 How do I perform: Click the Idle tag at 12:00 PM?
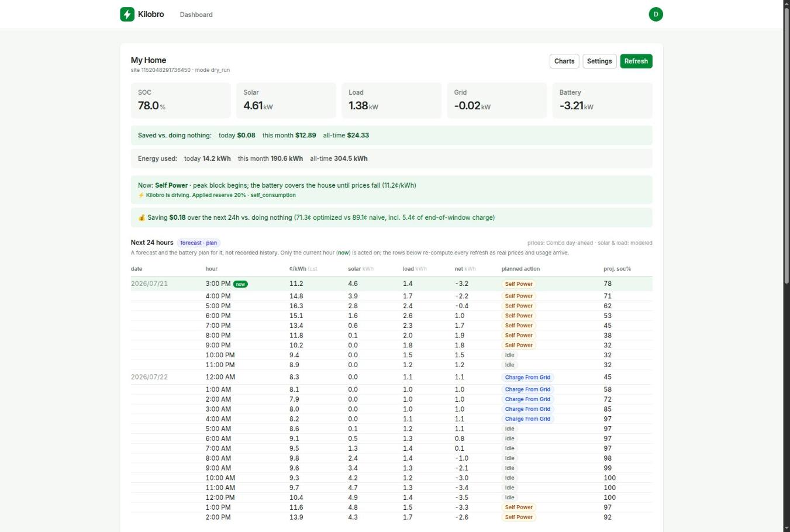click(510, 498)
